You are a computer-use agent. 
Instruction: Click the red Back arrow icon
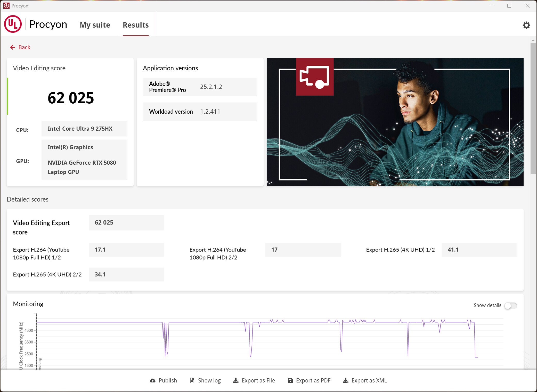[x=12, y=47]
